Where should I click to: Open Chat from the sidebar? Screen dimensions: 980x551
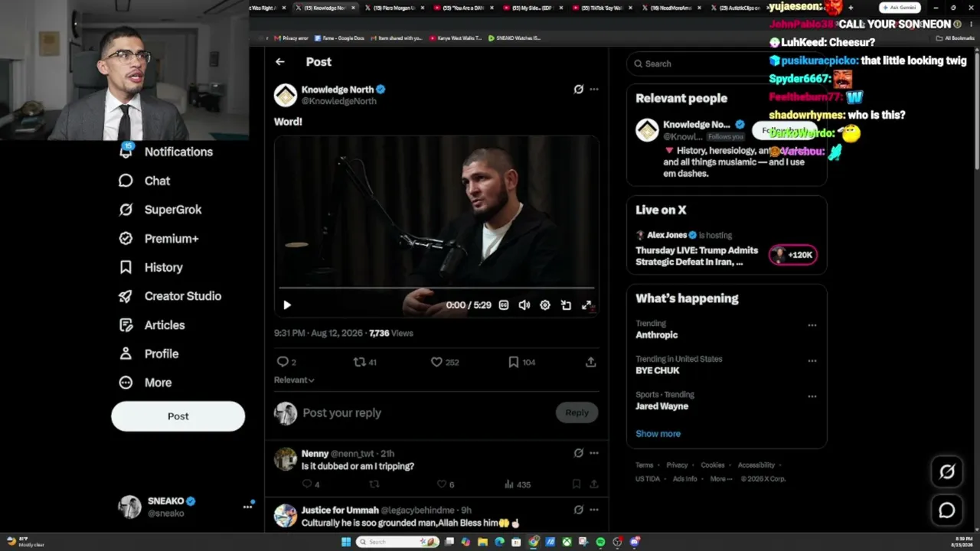tap(145, 181)
